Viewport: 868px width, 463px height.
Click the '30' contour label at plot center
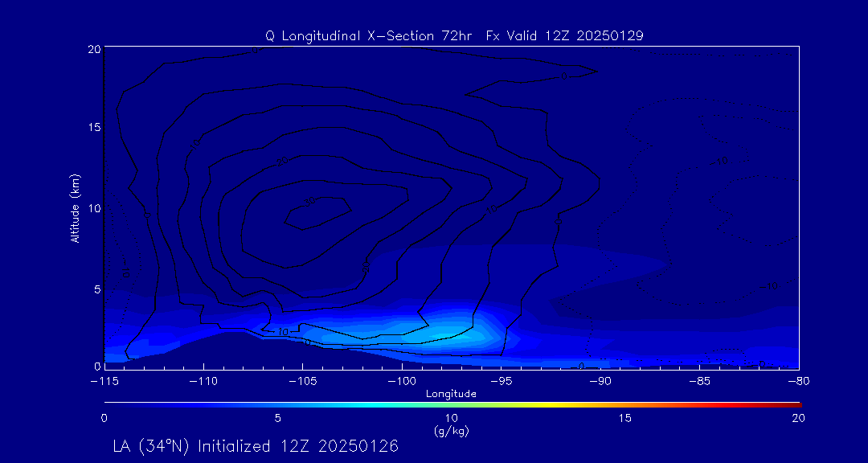[x=310, y=202]
